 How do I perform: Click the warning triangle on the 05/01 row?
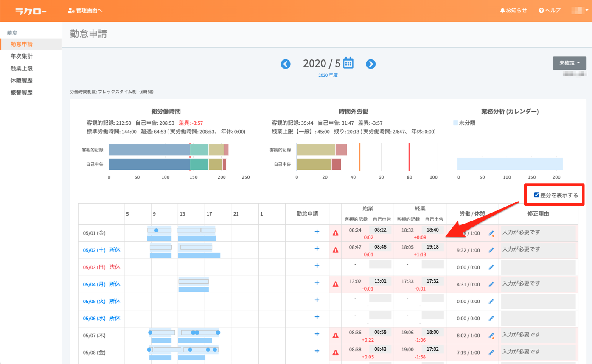click(335, 233)
